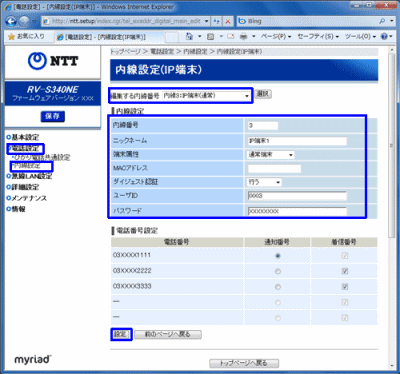Click the MACアドレス input field
The image size is (400, 374).
tap(274, 168)
